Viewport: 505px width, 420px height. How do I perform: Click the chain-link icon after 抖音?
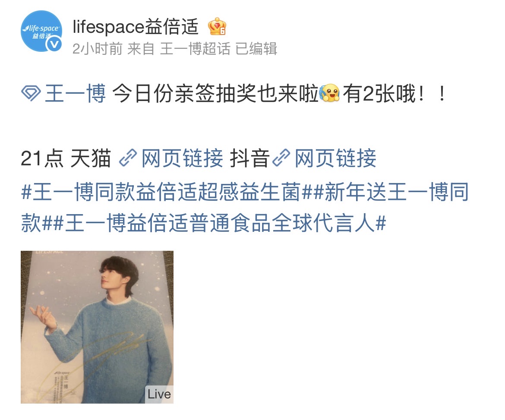click(281, 158)
